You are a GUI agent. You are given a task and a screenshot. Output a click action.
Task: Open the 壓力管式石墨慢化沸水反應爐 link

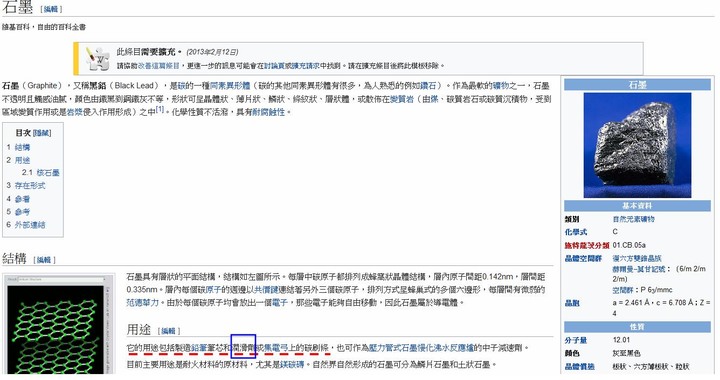421,348
